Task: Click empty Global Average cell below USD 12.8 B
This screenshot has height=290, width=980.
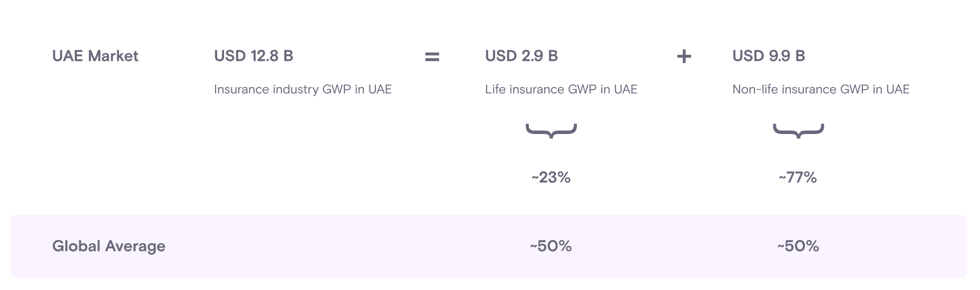Action: pos(253,246)
